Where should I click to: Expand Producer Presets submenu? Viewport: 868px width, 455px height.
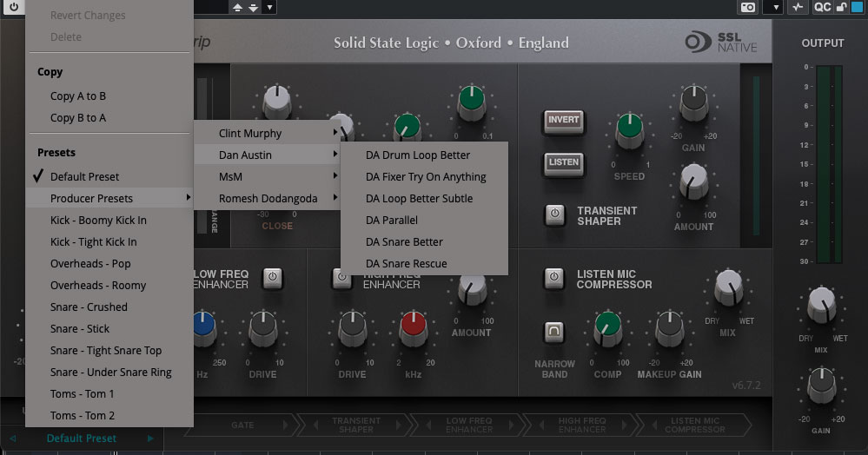pyautogui.click(x=109, y=198)
